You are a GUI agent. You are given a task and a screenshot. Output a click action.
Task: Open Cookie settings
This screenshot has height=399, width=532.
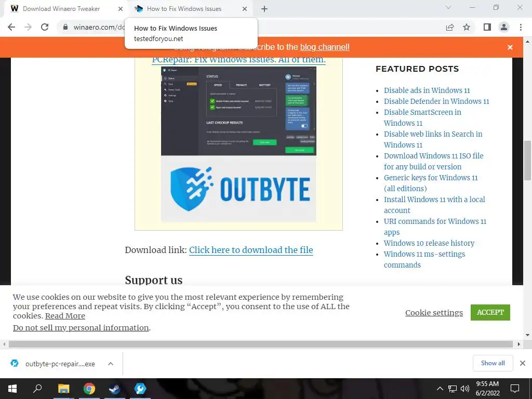click(434, 312)
